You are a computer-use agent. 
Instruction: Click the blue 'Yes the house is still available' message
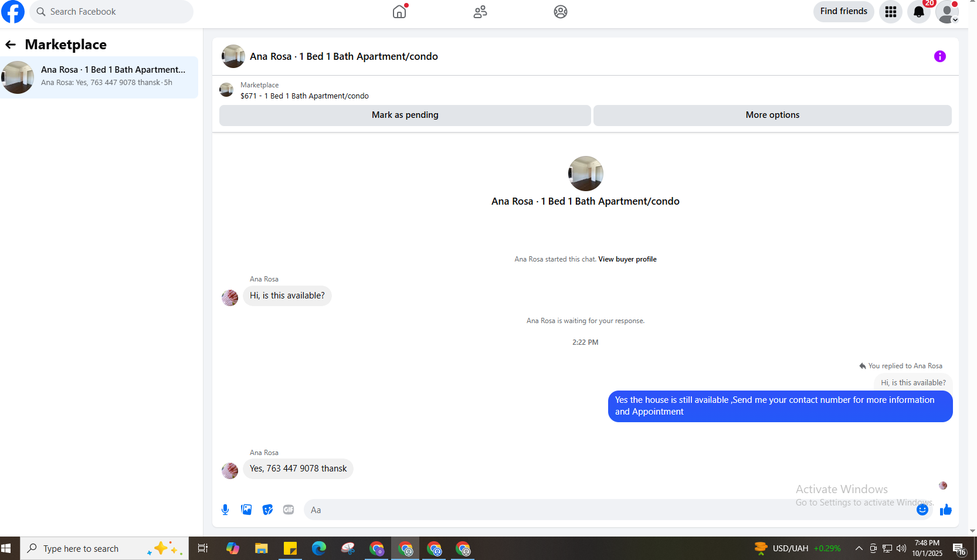click(x=780, y=406)
